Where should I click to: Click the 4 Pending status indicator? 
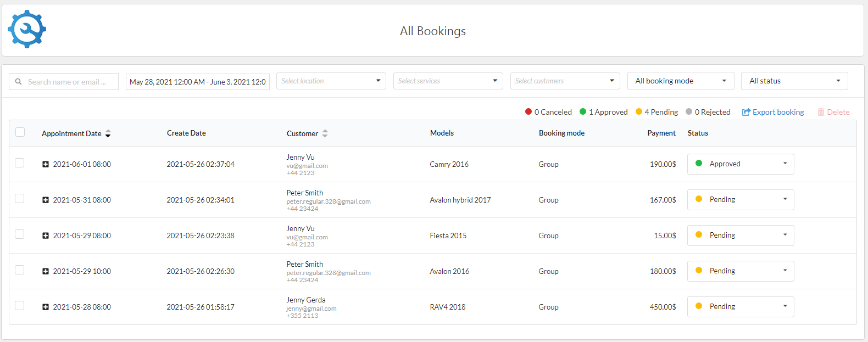click(657, 112)
